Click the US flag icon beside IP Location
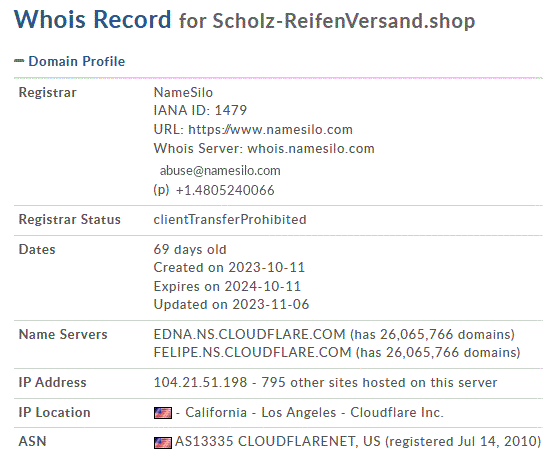 163,413
